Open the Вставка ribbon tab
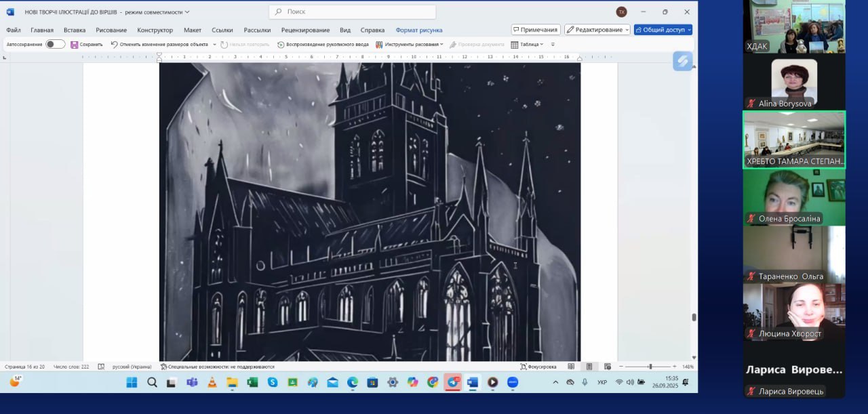The image size is (868, 414). tap(75, 30)
